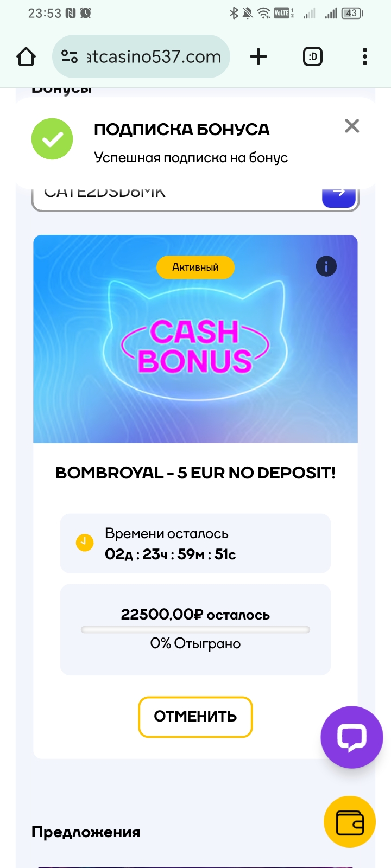This screenshot has width=391, height=868.
Task: Tap the yellow Активный status badge
Action: [x=195, y=267]
